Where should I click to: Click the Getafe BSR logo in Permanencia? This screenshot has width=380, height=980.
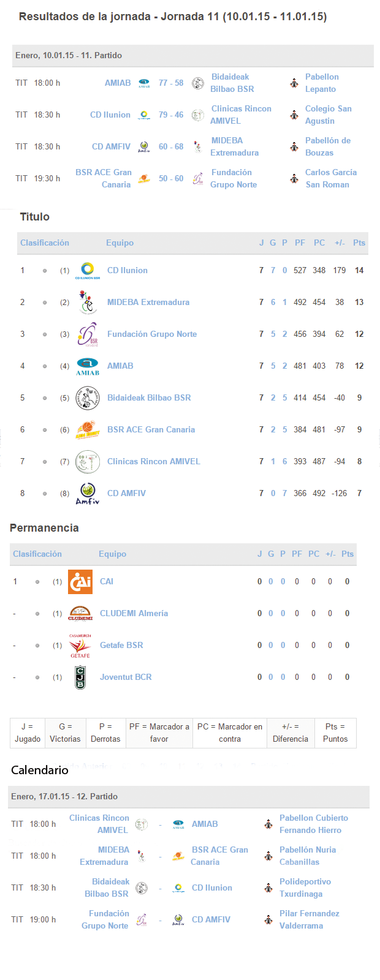click(80, 646)
